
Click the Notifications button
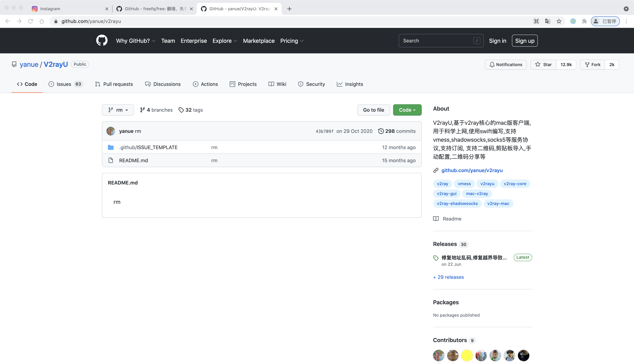pyautogui.click(x=505, y=64)
